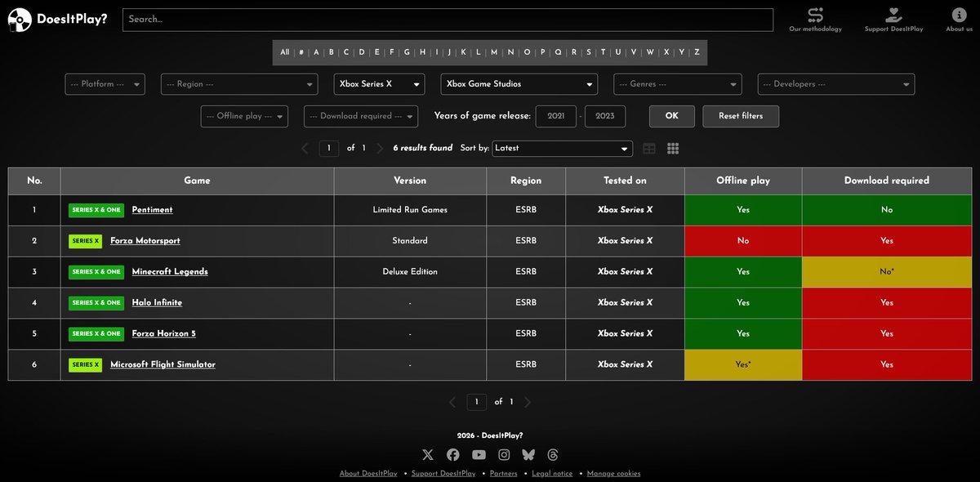The width and height of the screenshot is (980, 482).
Task: Open Our methodology icon
Action: tap(815, 15)
